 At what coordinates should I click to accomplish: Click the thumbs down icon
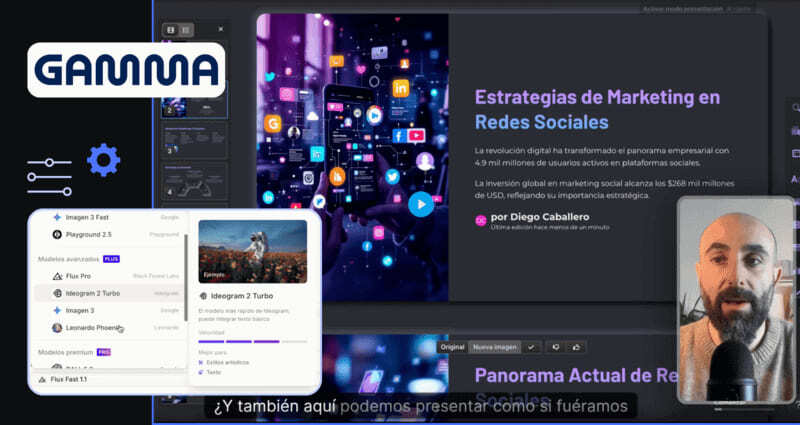556,347
